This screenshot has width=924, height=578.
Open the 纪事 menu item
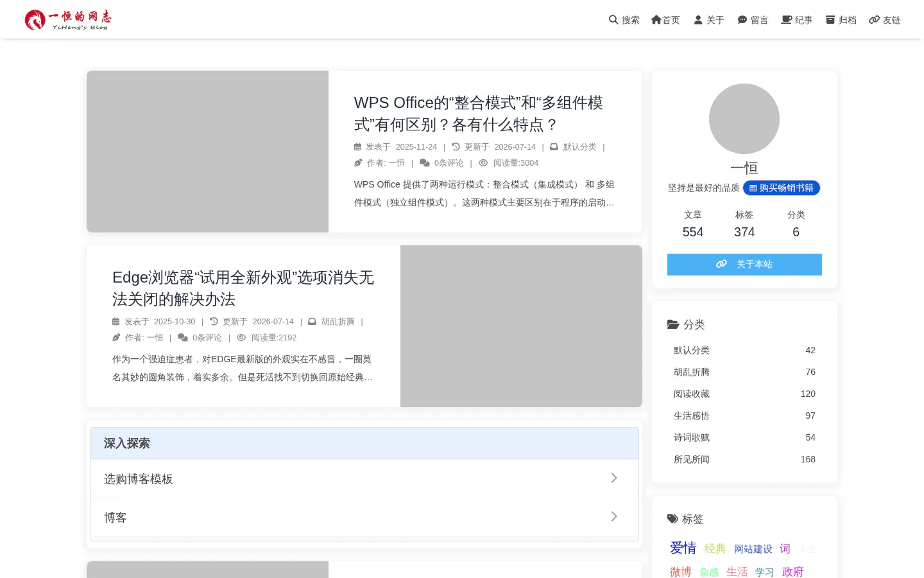(797, 20)
